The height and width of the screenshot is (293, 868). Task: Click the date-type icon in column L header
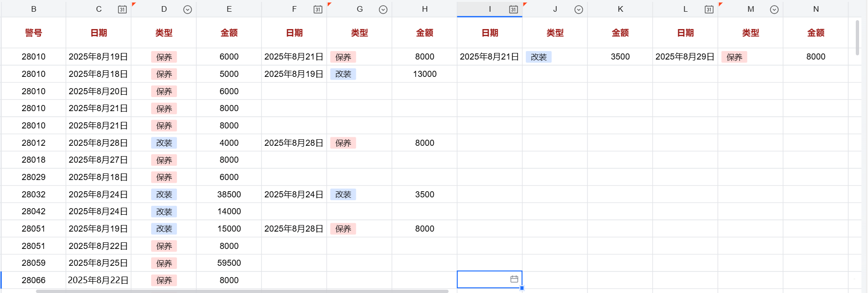pyautogui.click(x=709, y=9)
